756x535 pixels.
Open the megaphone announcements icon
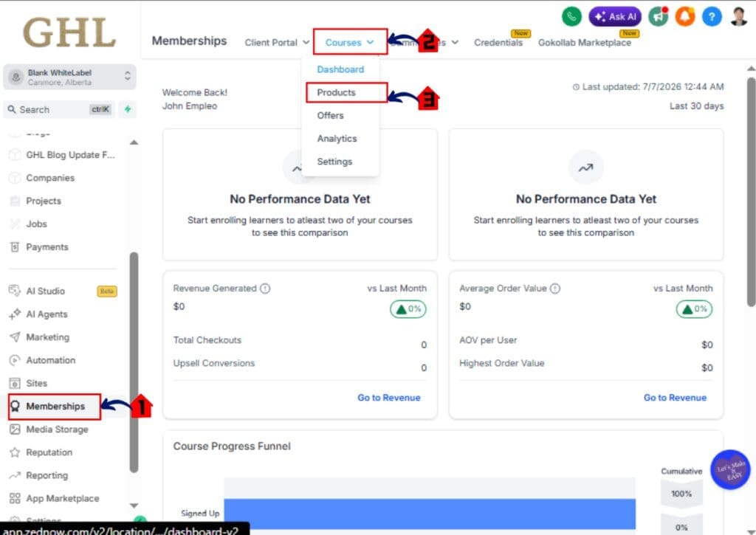pos(658,17)
